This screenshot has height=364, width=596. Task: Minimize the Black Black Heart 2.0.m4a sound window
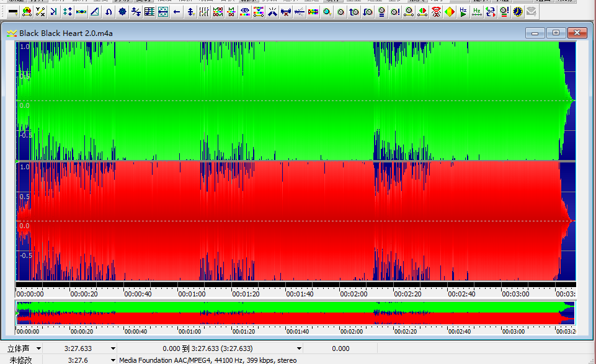point(535,33)
